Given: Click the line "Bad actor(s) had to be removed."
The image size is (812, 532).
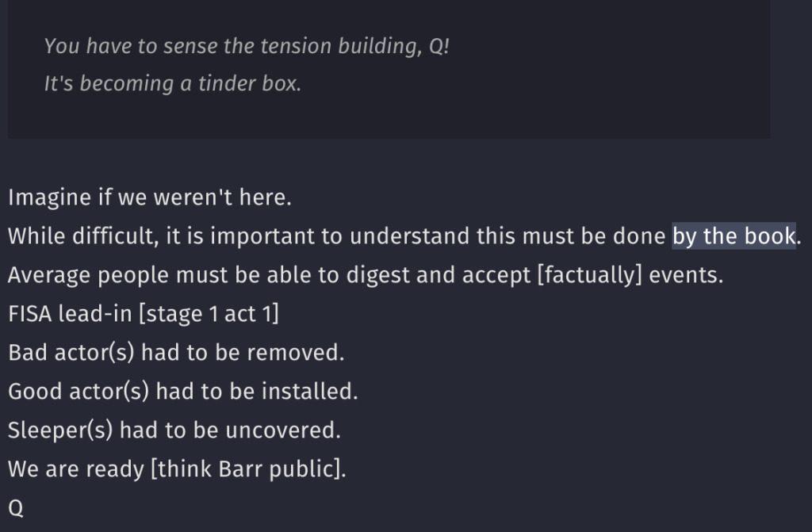Looking at the screenshot, I should point(176,352).
